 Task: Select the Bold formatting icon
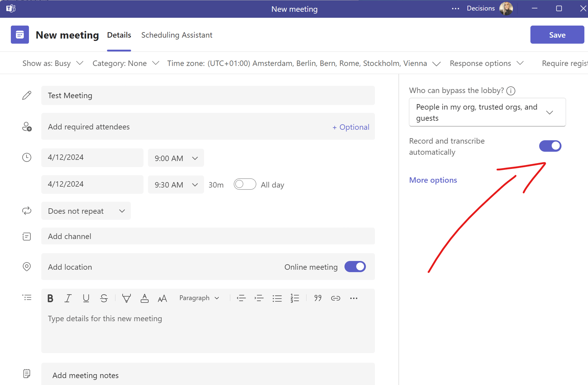50,298
